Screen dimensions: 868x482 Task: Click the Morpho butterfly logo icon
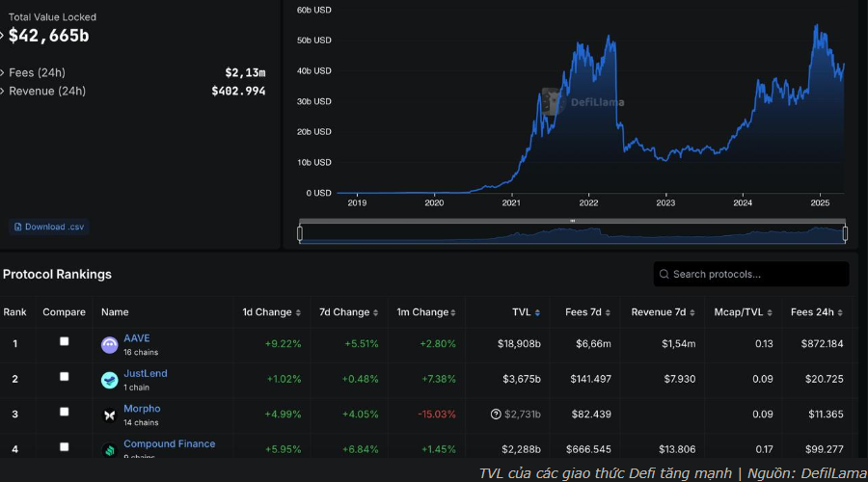pyautogui.click(x=110, y=415)
